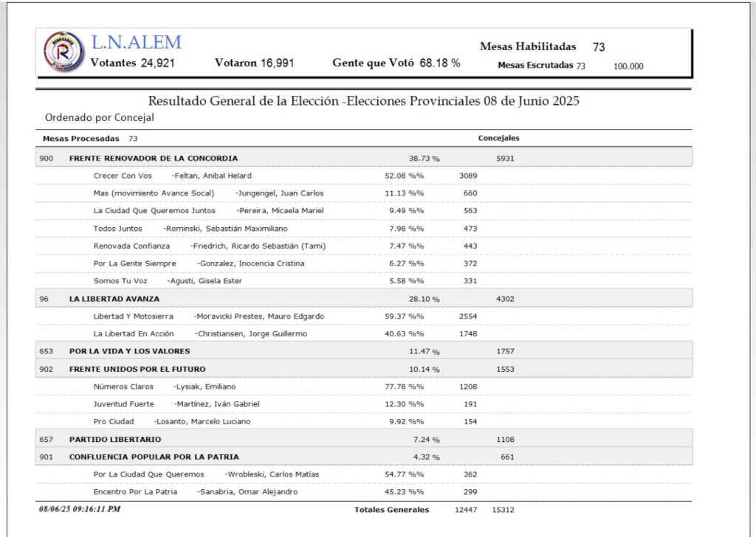Click the Mesas Habilitadas 73 value
Image resolution: width=756 pixels, height=537 pixels.
(598, 47)
